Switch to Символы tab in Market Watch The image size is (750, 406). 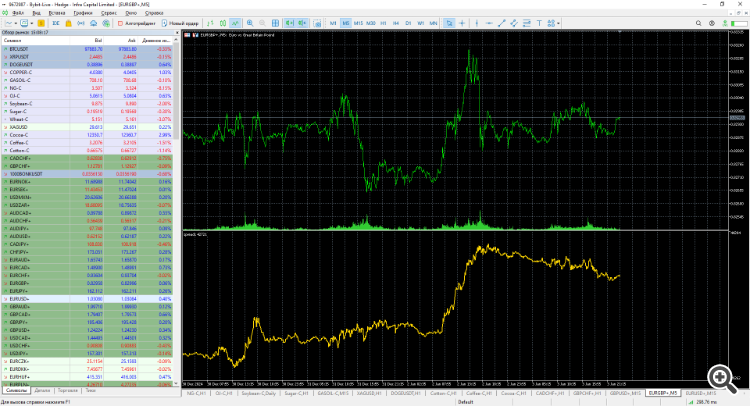(16, 391)
